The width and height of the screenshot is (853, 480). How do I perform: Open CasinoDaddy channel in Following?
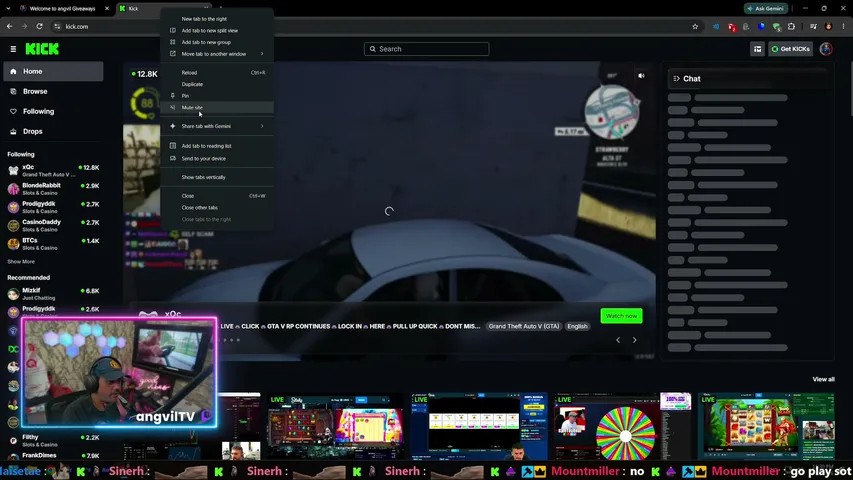pyautogui.click(x=53, y=225)
